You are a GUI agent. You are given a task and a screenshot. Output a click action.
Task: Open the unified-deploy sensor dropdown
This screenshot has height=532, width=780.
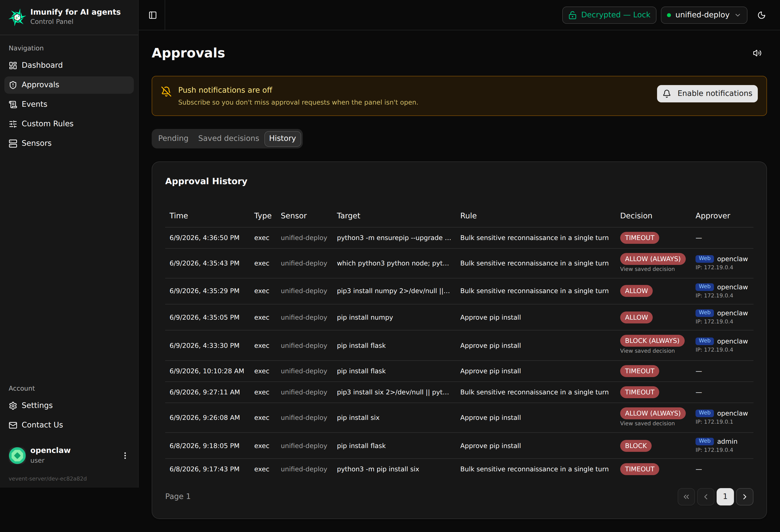[704, 15]
